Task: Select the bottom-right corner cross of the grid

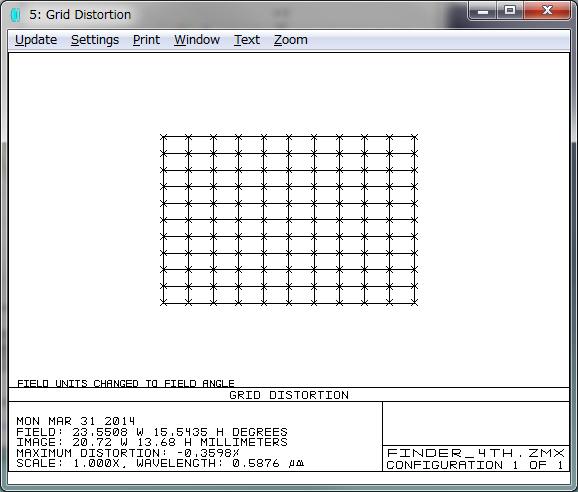Action: point(415,303)
